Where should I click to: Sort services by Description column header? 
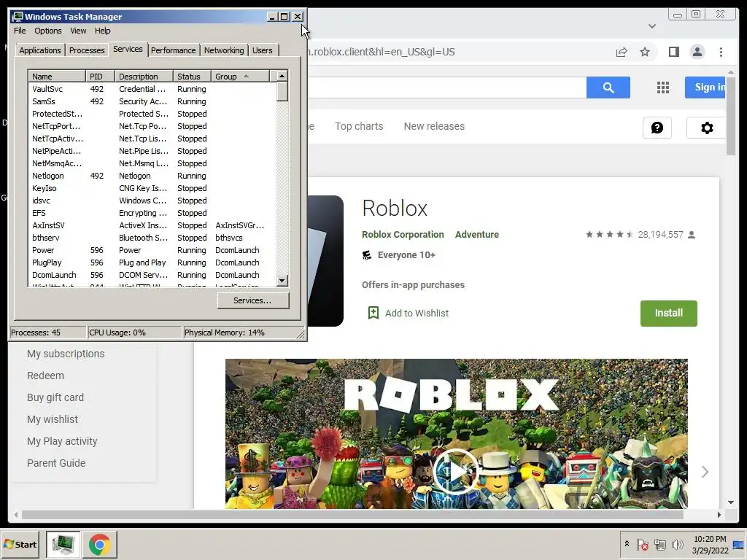click(x=144, y=76)
